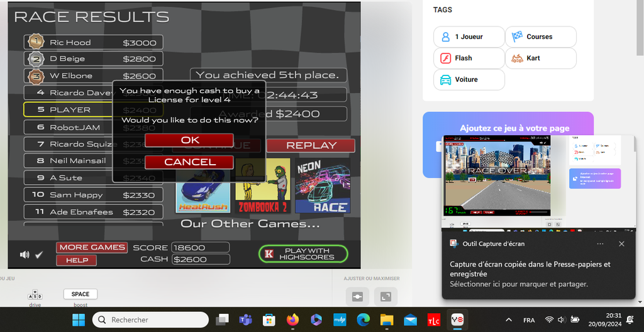
Task: Open myHP app from taskbar
Action: point(339,319)
